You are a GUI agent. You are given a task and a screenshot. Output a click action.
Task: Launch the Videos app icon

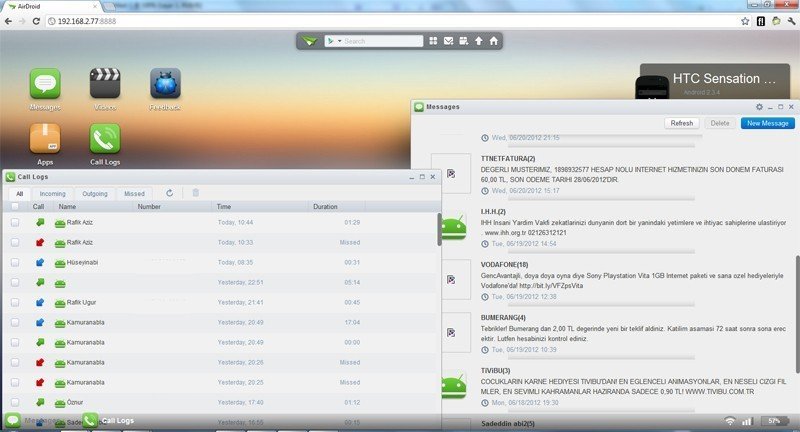105,84
